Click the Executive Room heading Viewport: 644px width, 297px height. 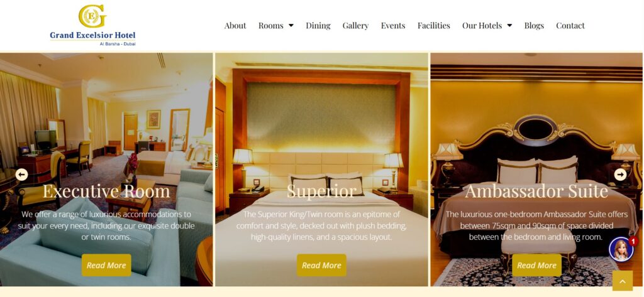pyautogui.click(x=106, y=191)
